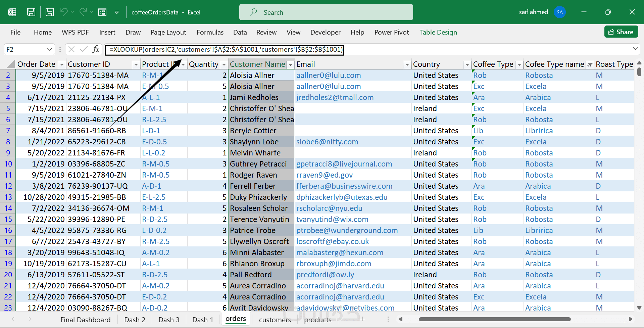Click horizontal scrollbar right arrow
The image size is (644, 328).
[x=630, y=319]
